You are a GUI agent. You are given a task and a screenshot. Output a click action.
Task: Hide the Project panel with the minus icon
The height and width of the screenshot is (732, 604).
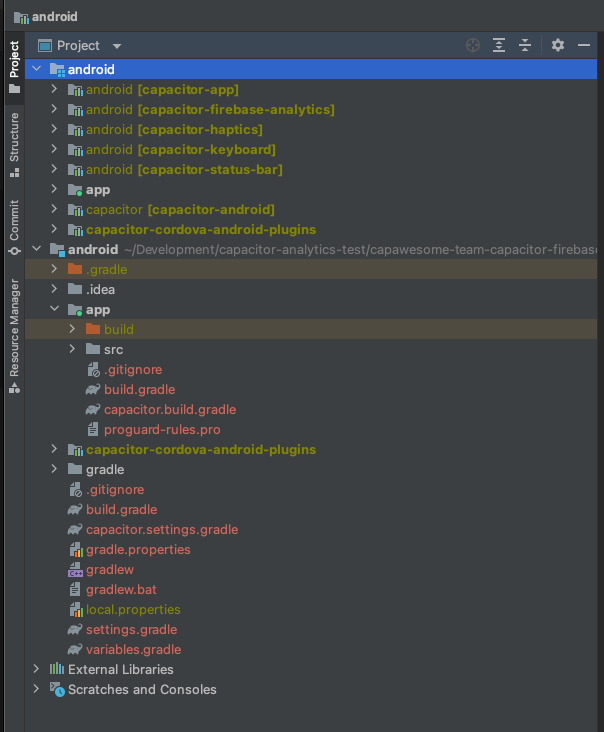click(584, 45)
